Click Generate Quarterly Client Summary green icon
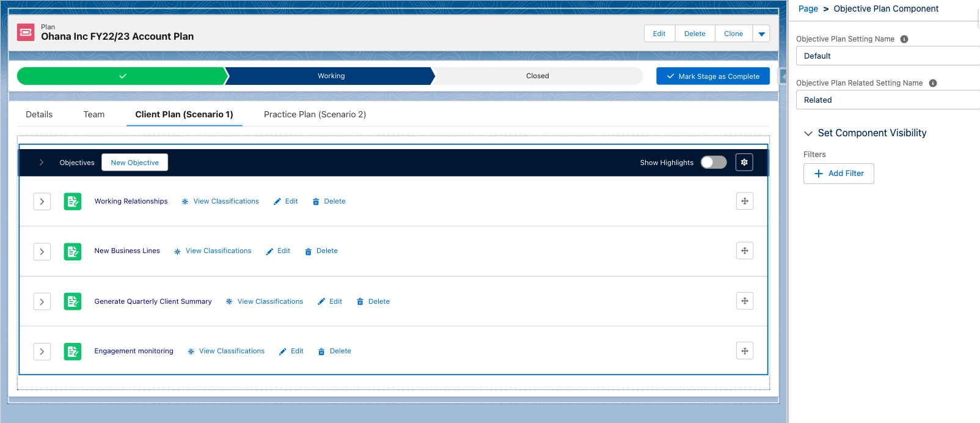Screen dimensions: 980x423 click(73, 301)
